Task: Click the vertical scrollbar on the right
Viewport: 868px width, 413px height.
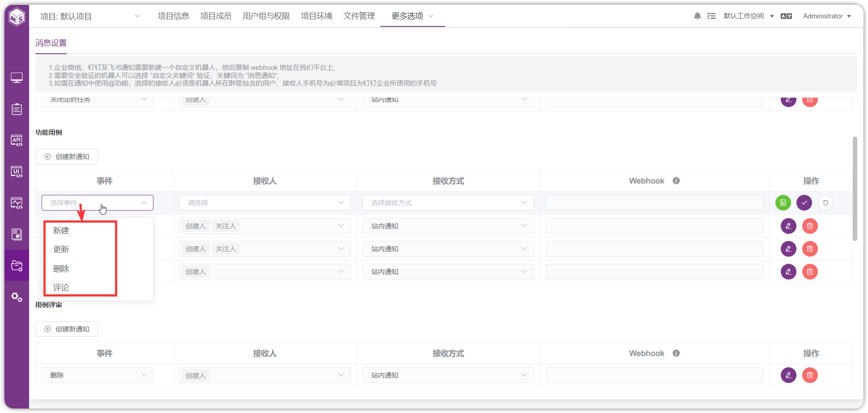Action: (855, 189)
